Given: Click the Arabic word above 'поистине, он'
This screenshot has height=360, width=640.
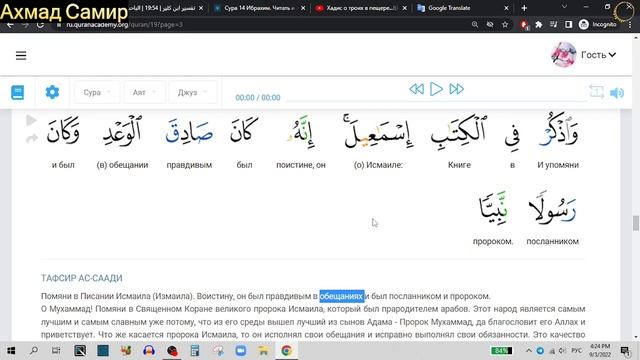Looking at the screenshot, I should tap(301, 133).
